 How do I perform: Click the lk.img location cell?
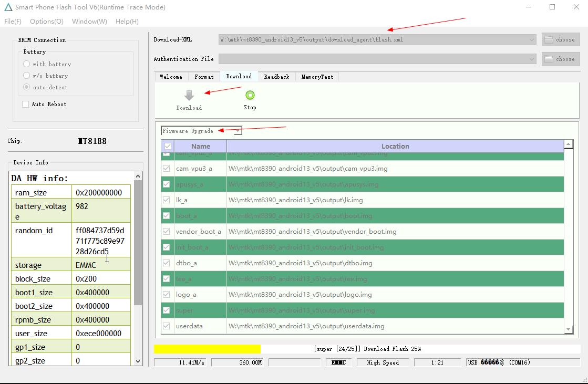[395, 200]
